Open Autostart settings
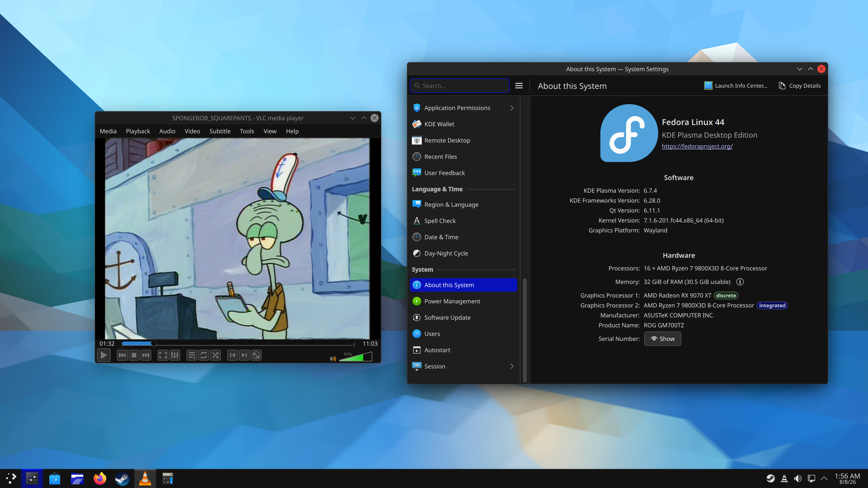The image size is (868, 488). pos(464,350)
